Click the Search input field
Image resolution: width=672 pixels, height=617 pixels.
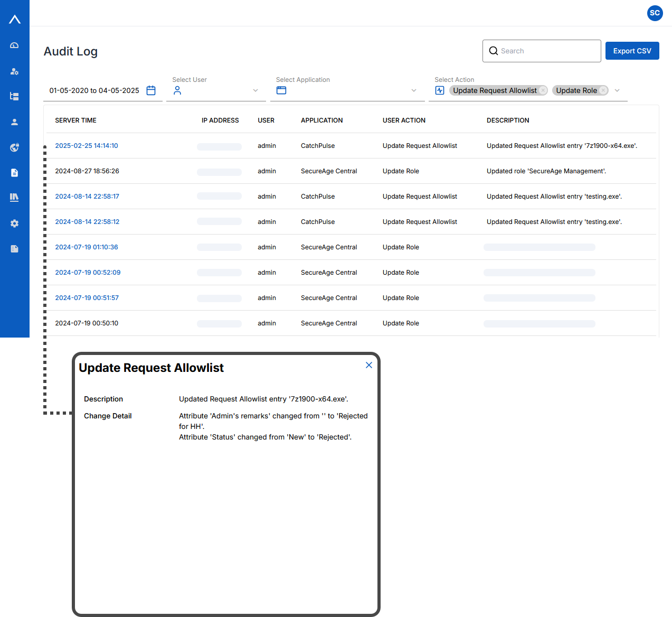tap(546, 51)
